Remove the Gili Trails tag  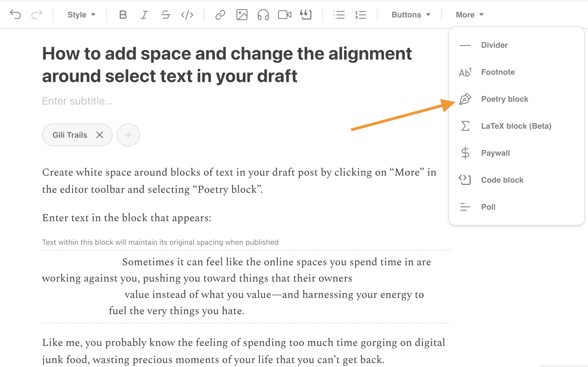coord(100,135)
